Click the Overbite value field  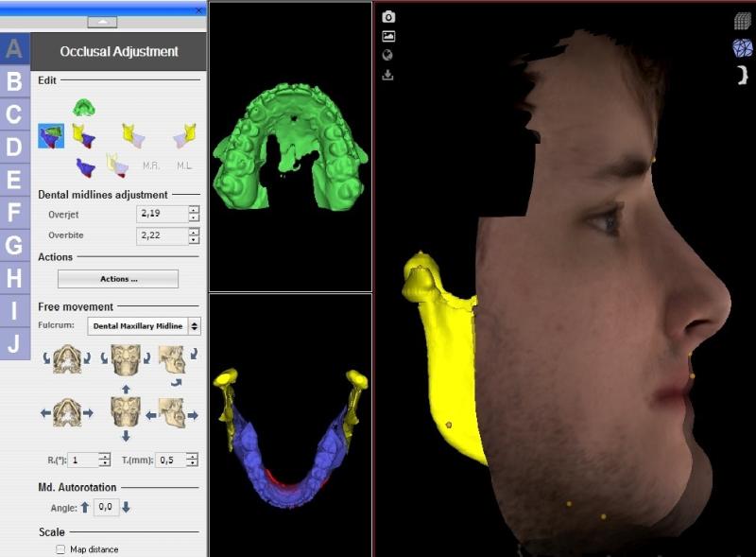tap(161, 236)
